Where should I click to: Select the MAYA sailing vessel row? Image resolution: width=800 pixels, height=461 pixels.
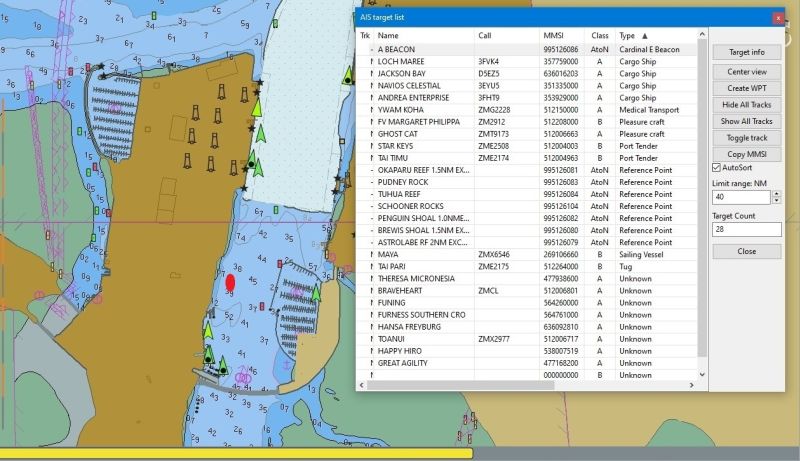coord(527,254)
